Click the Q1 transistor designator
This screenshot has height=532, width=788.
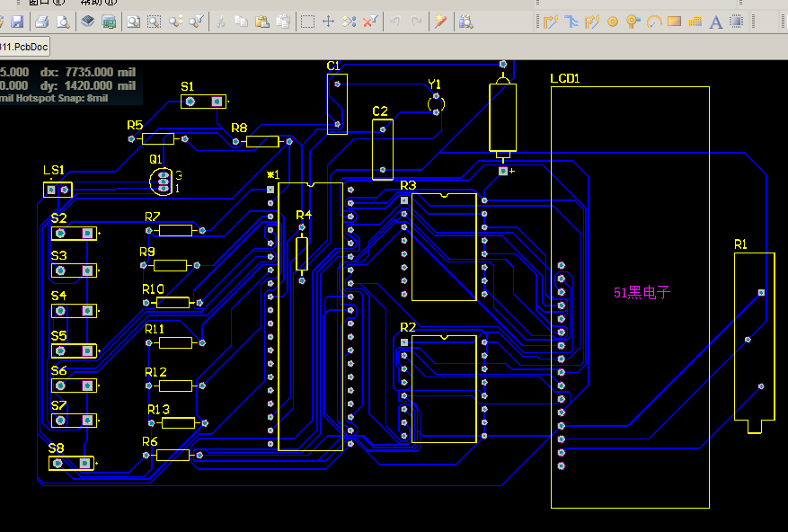(155, 159)
